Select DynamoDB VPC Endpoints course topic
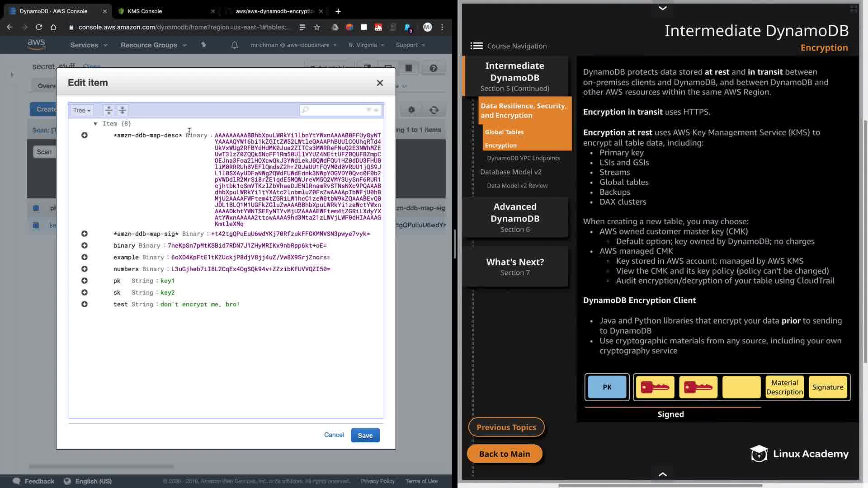868x488 pixels. pyautogui.click(x=523, y=158)
